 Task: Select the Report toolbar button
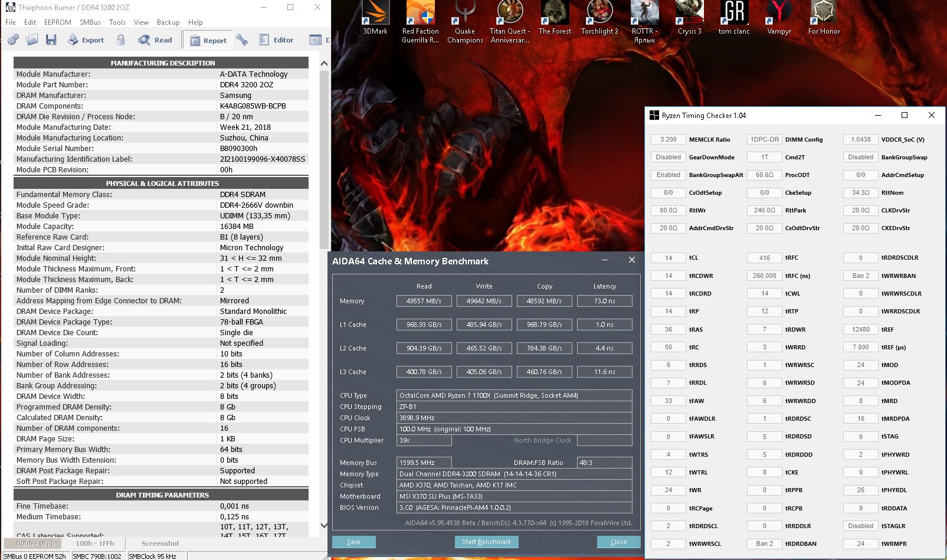208,40
